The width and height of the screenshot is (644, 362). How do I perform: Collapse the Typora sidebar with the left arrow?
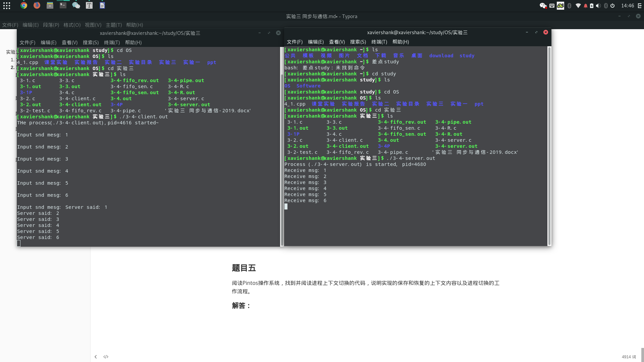coord(96,357)
